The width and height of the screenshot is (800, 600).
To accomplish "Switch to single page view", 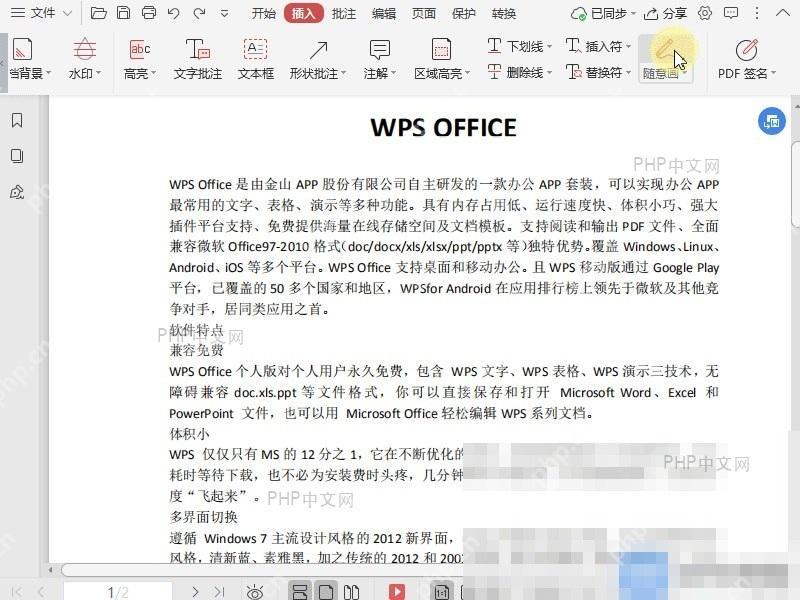I will 326,592.
